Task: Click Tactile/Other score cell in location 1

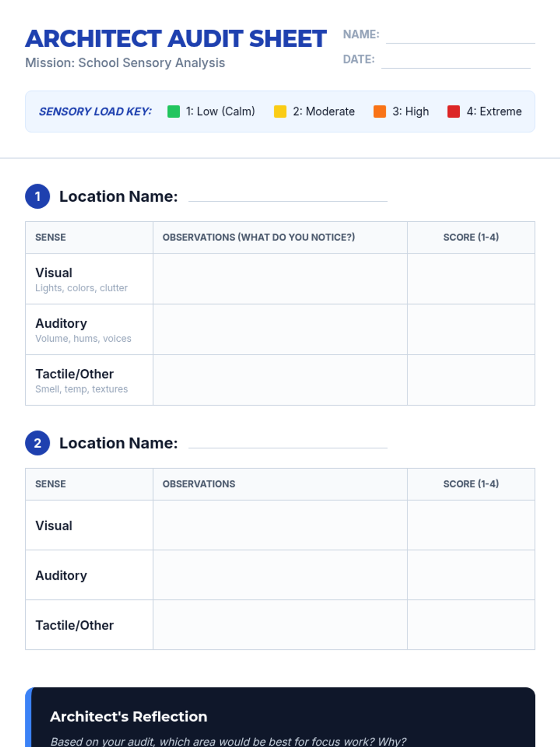Action: [471, 380]
